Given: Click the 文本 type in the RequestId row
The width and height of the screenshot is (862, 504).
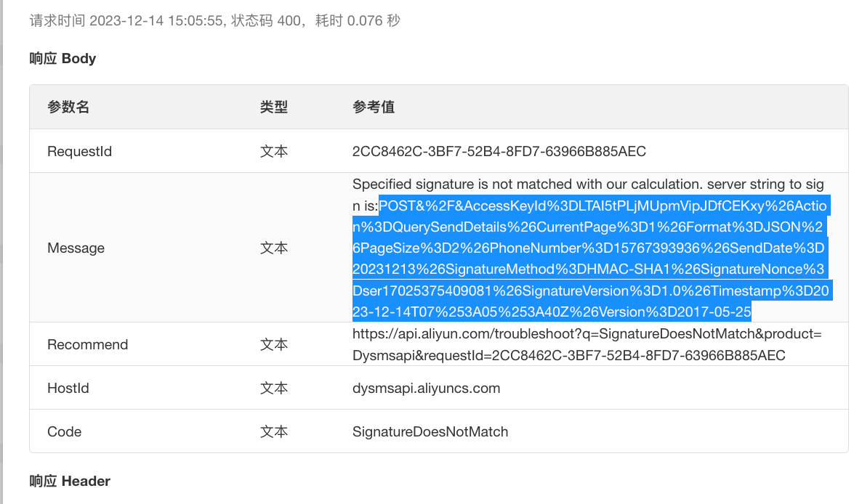Looking at the screenshot, I should pos(274,152).
